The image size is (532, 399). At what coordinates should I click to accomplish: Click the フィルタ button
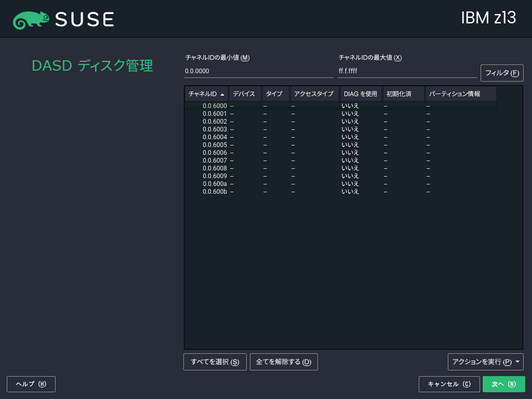pyautogui.click(x=501, y=73)
